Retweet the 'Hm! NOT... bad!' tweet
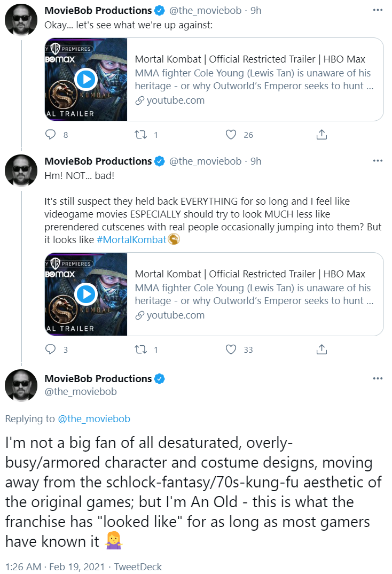This screenshot has width=392, height=574. click(141, 349)
